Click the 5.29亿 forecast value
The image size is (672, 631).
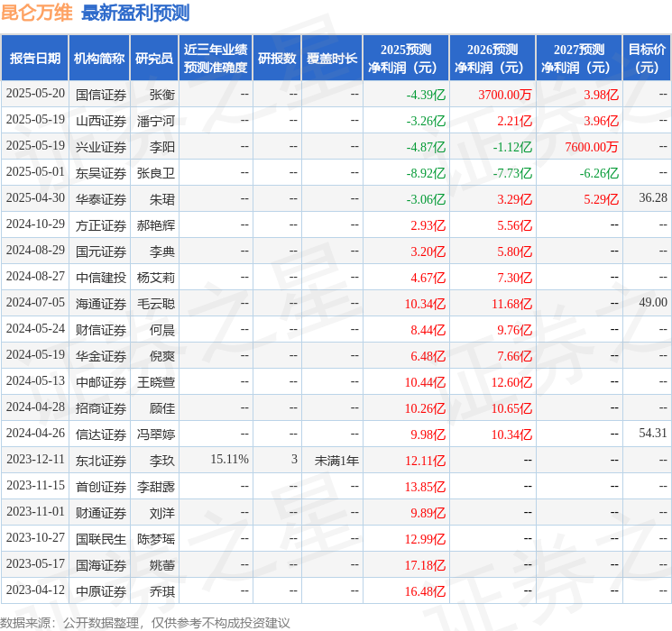pos(602,199)
